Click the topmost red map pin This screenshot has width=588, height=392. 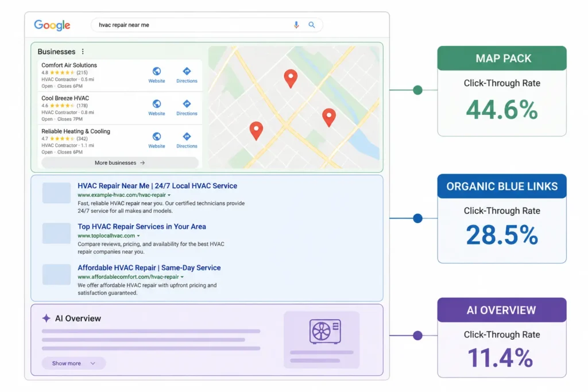[x=291, y=78]
